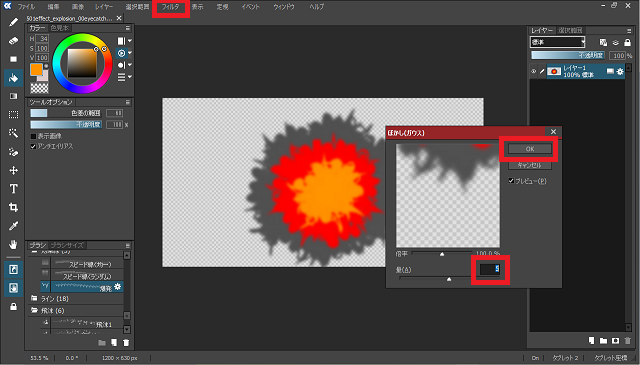Open the ウィンドウ menu
640x365 pixels.
click(x=284, y=7)
